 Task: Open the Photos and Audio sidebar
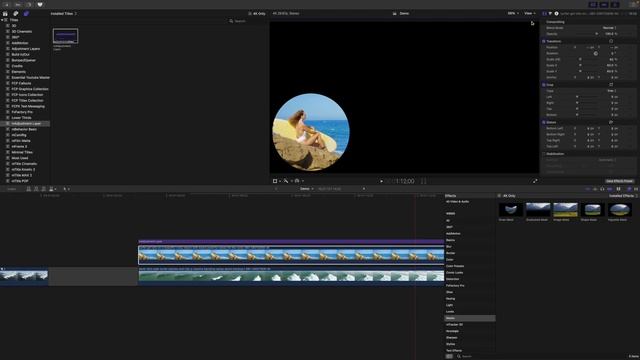(16, 13)
